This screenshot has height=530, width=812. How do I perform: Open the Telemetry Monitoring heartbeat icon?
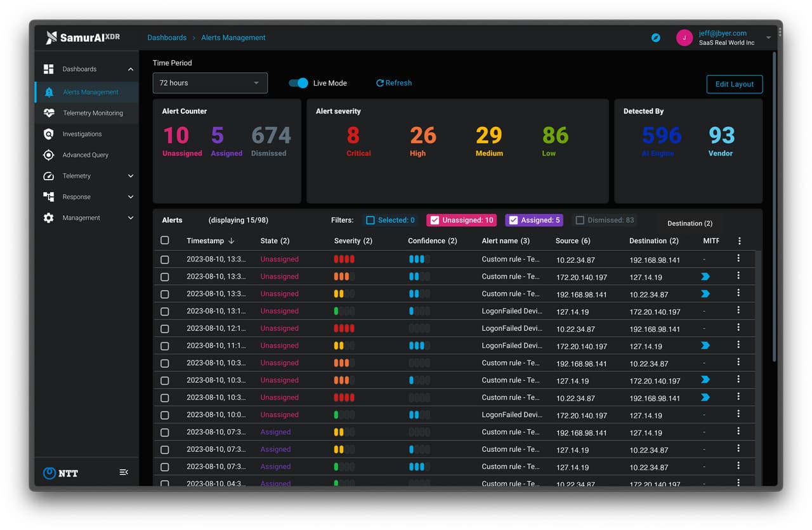(49, 113)
